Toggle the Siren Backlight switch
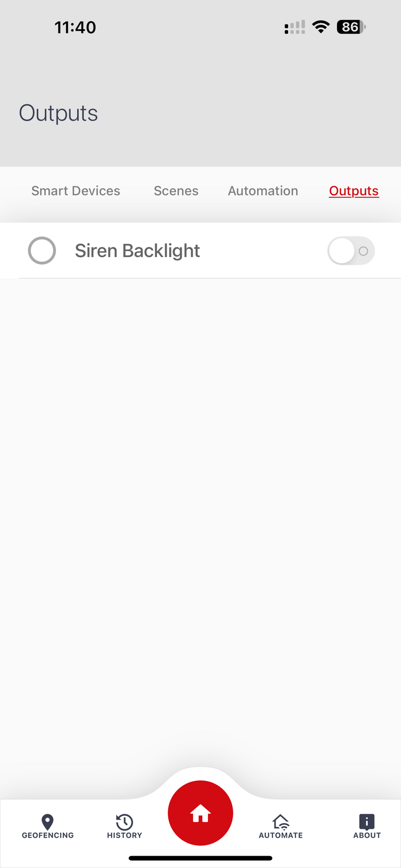 pyautogui.click(x=351, y=251)
